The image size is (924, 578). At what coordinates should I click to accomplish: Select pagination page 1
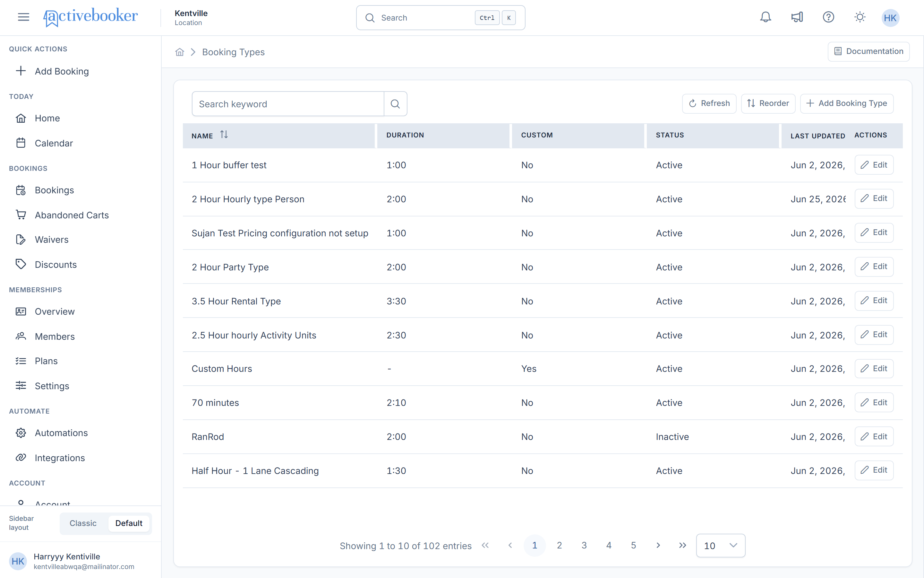click(535, 546)
